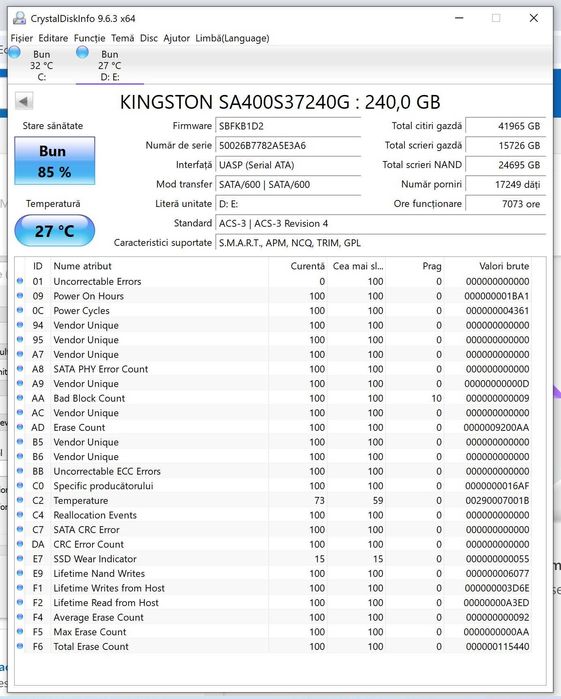This screenshot has height=699, width=561.
Task: Click the Număr porniri value 17249 dăți
Action: coord(506,184)
